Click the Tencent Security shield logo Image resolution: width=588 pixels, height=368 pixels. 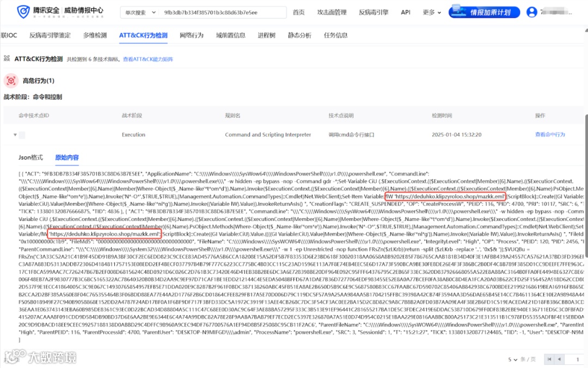(x=23, y=11)
